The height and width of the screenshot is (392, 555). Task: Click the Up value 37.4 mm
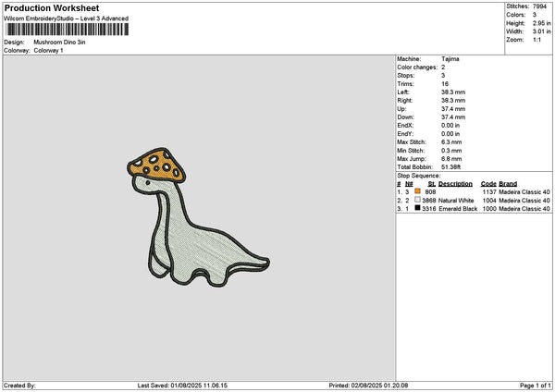coord(453,109)
